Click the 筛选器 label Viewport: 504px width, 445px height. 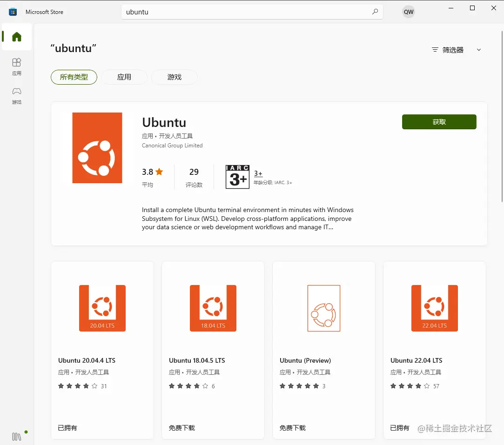coord(453,50)
